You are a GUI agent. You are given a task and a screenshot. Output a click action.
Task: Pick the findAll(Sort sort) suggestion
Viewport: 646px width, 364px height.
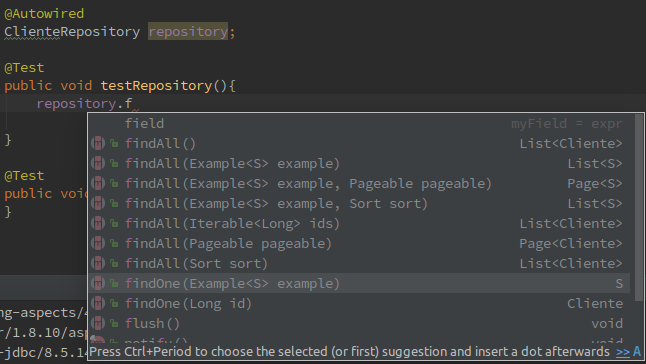(359, 263)
